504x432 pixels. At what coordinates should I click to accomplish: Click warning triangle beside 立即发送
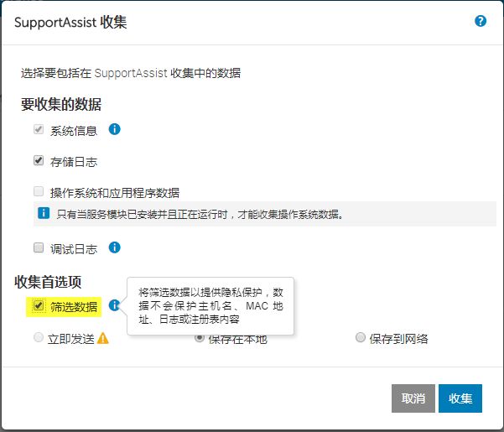(103, 339)
